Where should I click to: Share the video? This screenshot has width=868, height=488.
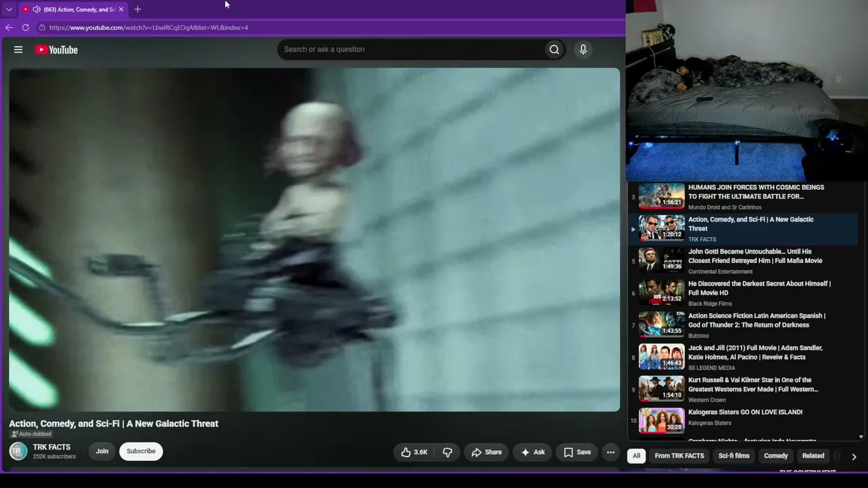[x=486, y=452]
